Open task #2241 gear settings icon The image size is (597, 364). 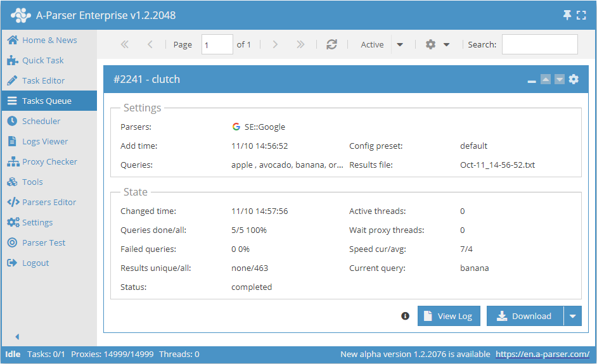tap(574, 79)
